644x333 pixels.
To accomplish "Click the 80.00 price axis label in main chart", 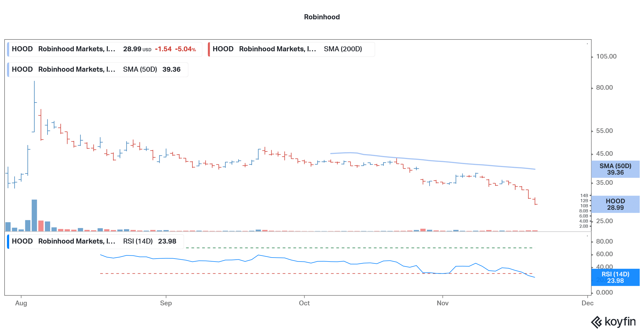I will pos(604,88).
